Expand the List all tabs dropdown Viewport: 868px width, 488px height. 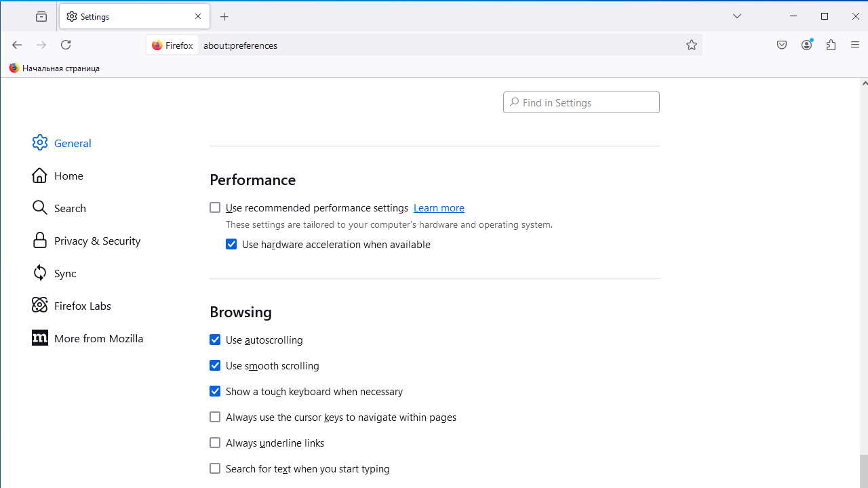(x=737, y=16)
